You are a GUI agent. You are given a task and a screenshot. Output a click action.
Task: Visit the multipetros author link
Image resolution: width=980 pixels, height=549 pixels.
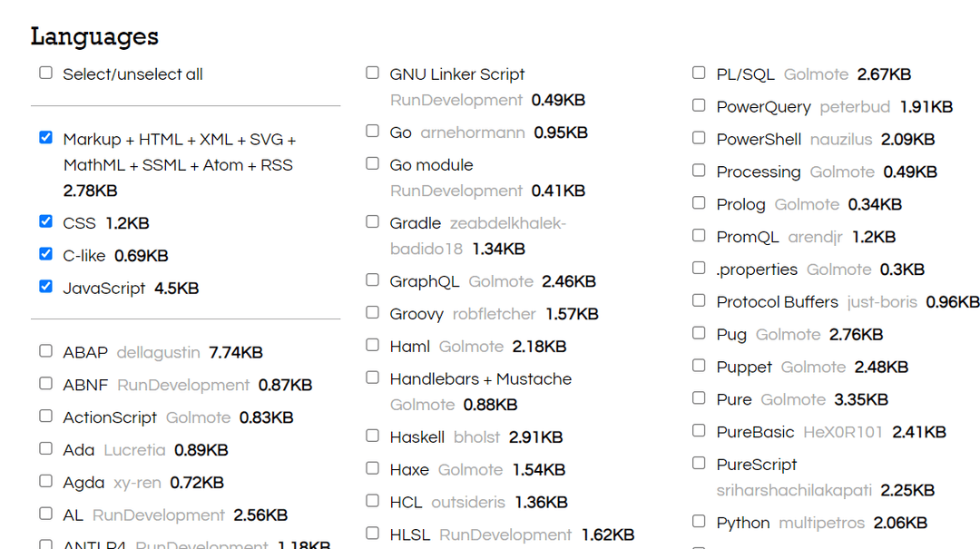pos(821,523)
